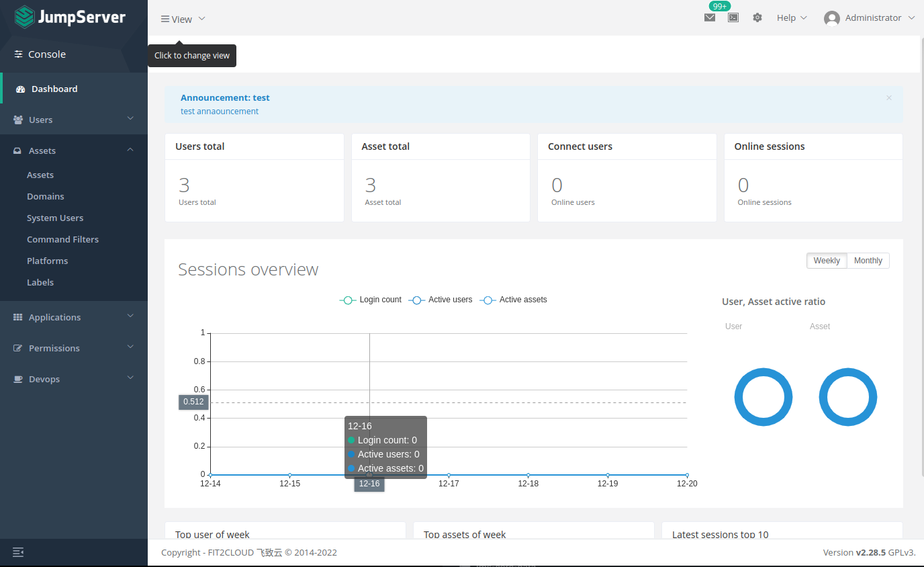The height and width of the screenshot is (567, 924).
Task: Collapse the sidebar via bottom-left icon
Action: (x=17, y=552)
